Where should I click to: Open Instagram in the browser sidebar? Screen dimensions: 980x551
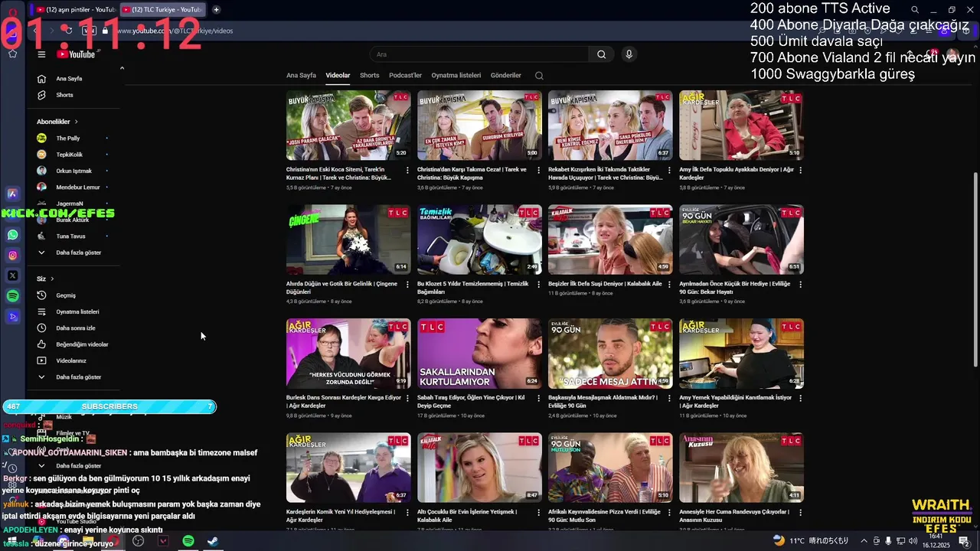(x=12, y=256)
